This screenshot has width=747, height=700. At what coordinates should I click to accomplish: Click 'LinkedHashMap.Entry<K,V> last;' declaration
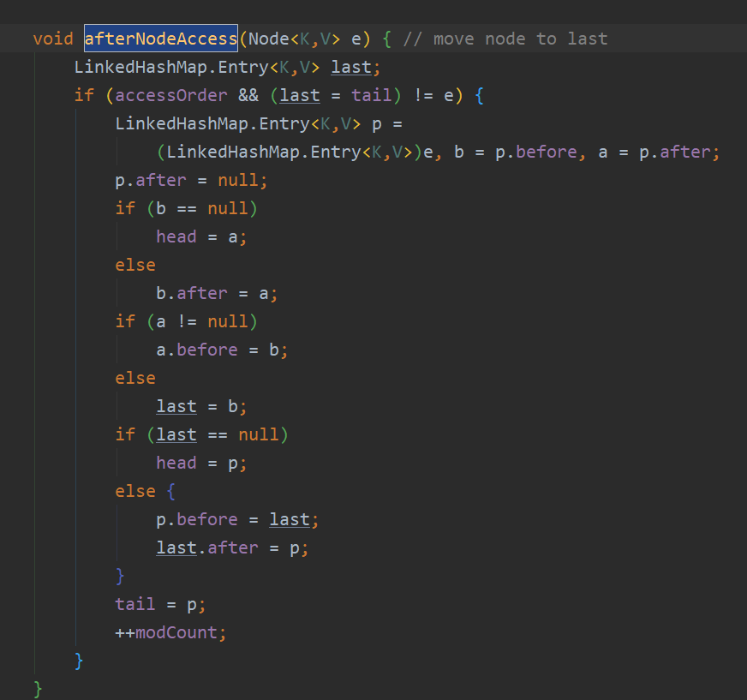click(x=227, y=67)
